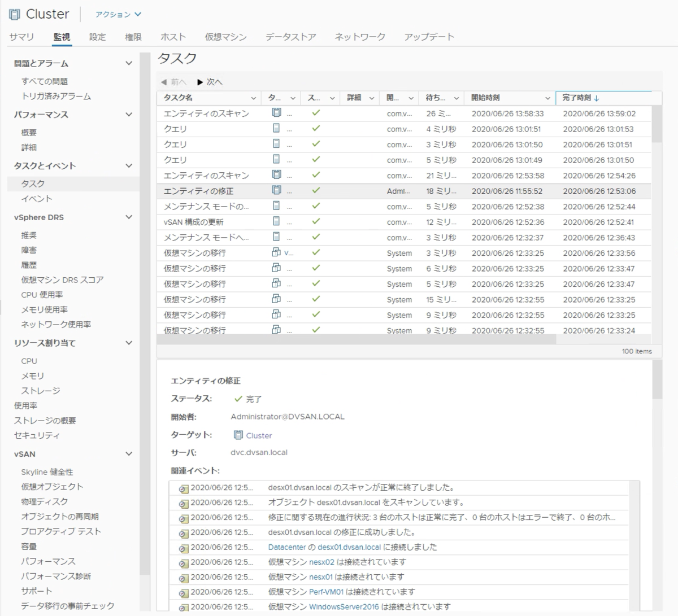Click the dvc.dvsan.local server text
The width and height of the screenshot is (678, 616).
click(x=259, y=452)
